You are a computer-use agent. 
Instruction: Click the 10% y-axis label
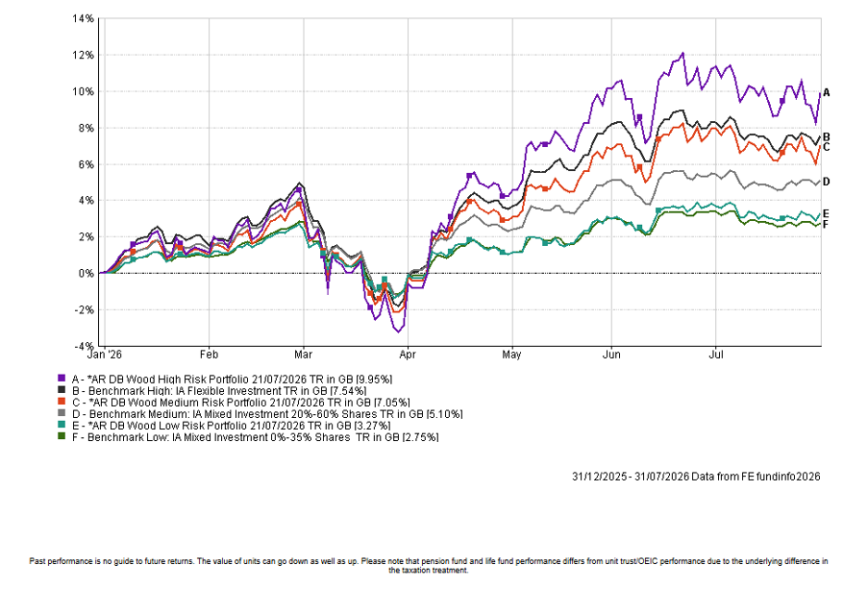click(83, 91)
